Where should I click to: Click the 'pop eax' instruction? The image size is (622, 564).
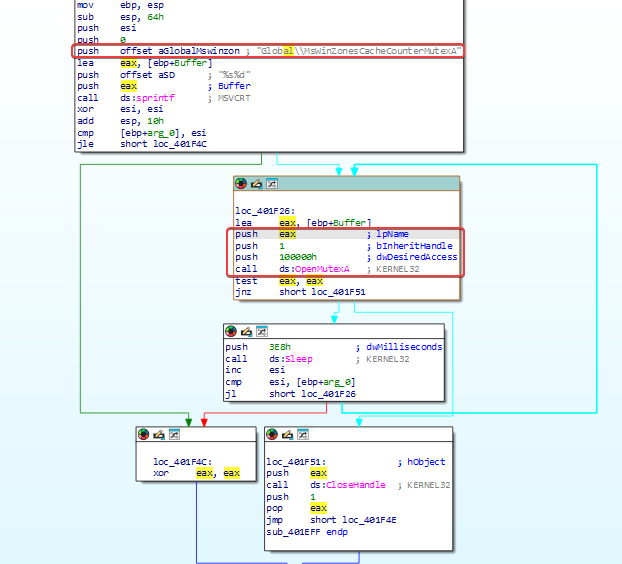tap(296, 508)
